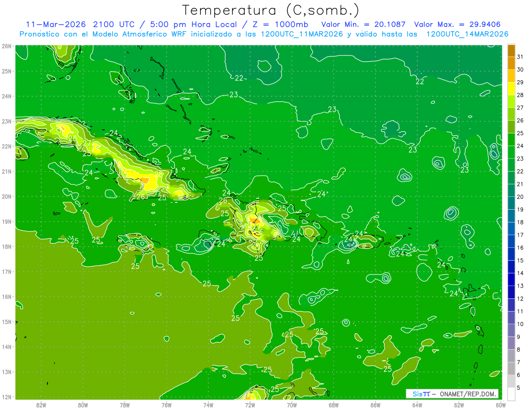The height and width of the screenshot is (411, 532).
Task: Pick the dark blue legend swatch between 12 and 13
Action: tap(511, 292)
